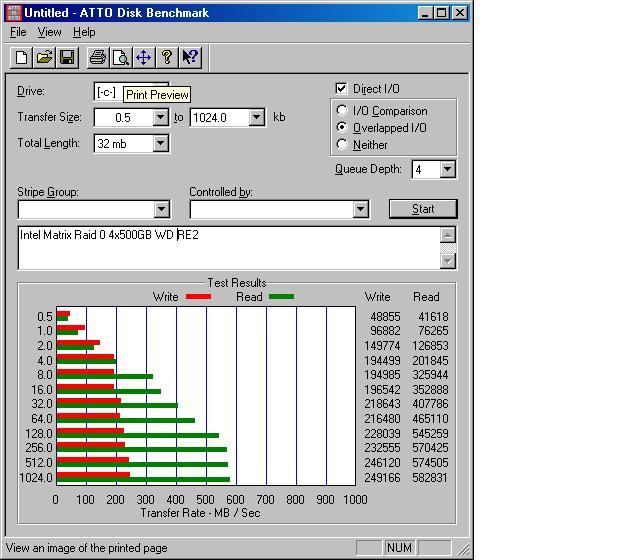
Task: Open the Transfer Size minimum 0.5 dropdown
Action: click(161, 118)
